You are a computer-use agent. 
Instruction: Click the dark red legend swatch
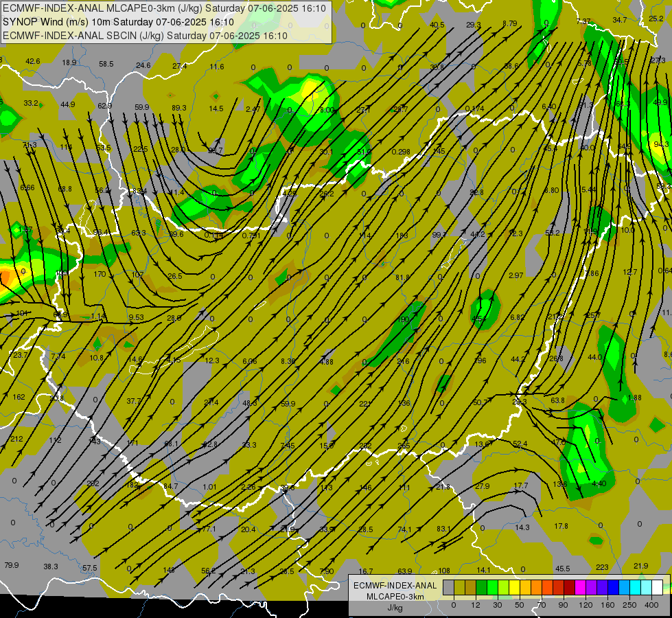pyautogui.click(x=569, y=587)
